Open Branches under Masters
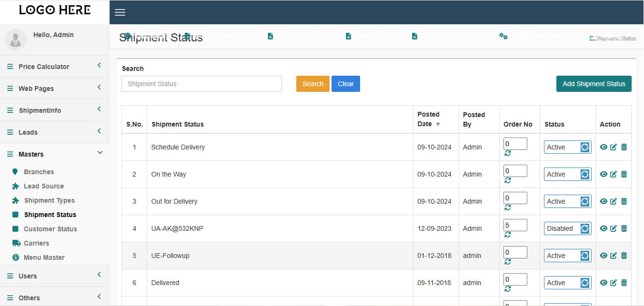This screenshot has height=306, width=644. [39, 172]
